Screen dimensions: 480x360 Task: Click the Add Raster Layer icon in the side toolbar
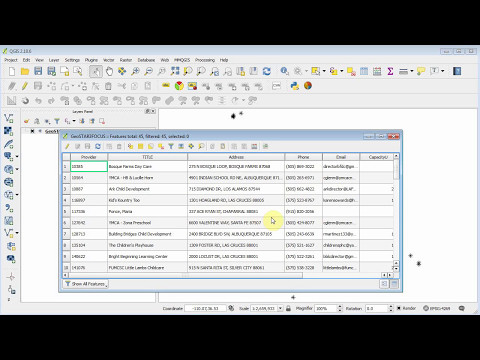[x=9, y=131]
